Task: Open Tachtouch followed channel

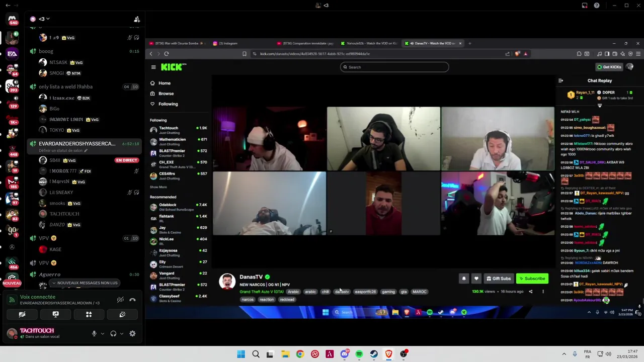Action: click(x=178, y=130)
